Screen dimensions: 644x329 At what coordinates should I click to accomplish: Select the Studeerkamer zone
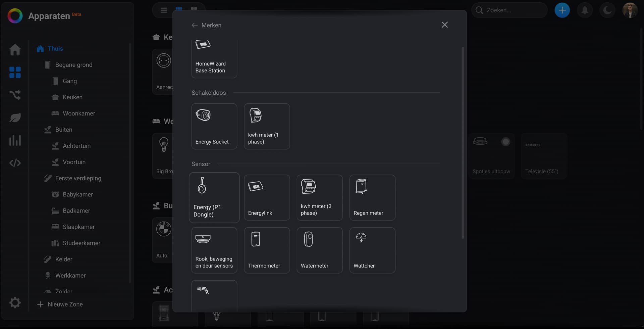coord(76,243)
